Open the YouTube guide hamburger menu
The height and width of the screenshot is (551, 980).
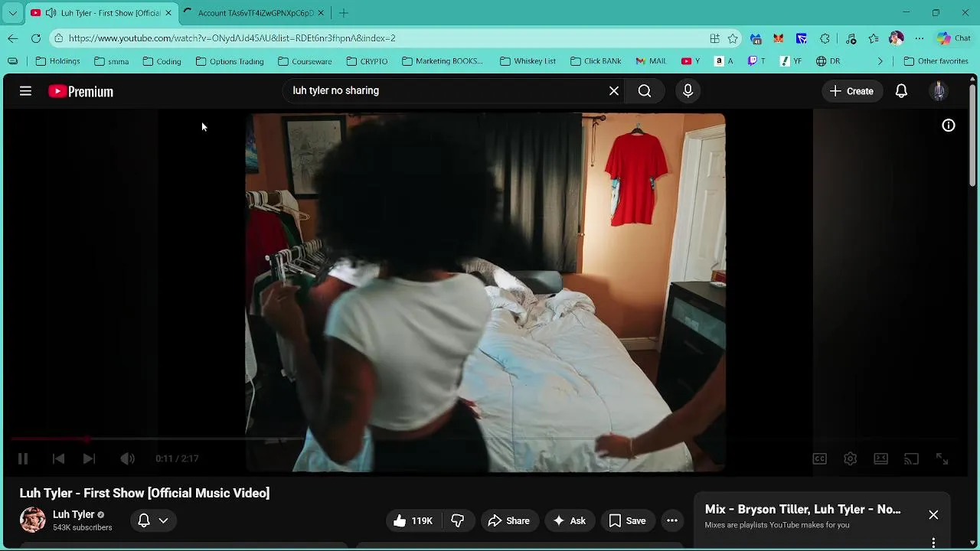coord(25,91)
